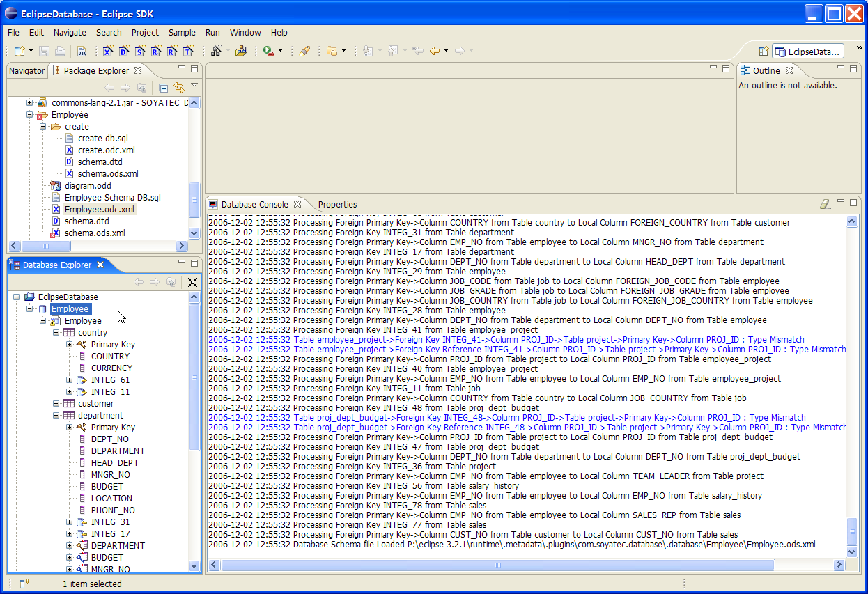The width and height of the screenshot is (868, 594).
Task: Collapse the department table node
Action: pyautogui.click(x=56, y=416)
